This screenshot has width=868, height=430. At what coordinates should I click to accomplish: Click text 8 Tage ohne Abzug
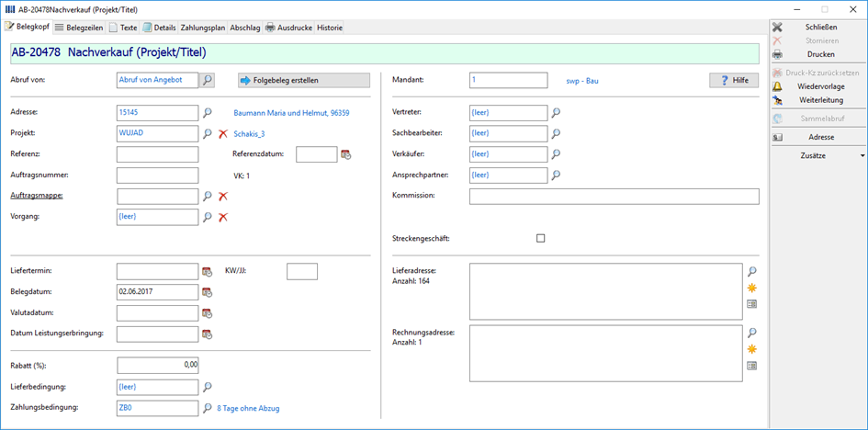click(x=248, y=409)
